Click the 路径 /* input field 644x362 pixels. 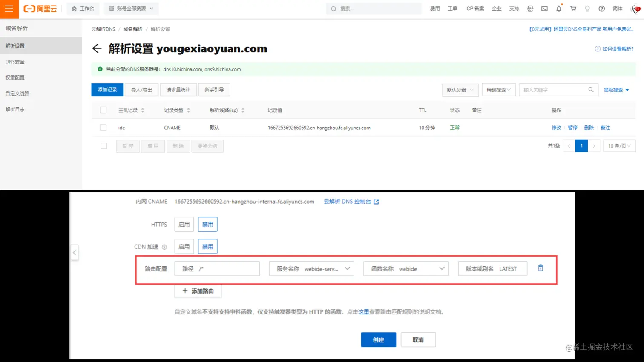coord(217,268)
